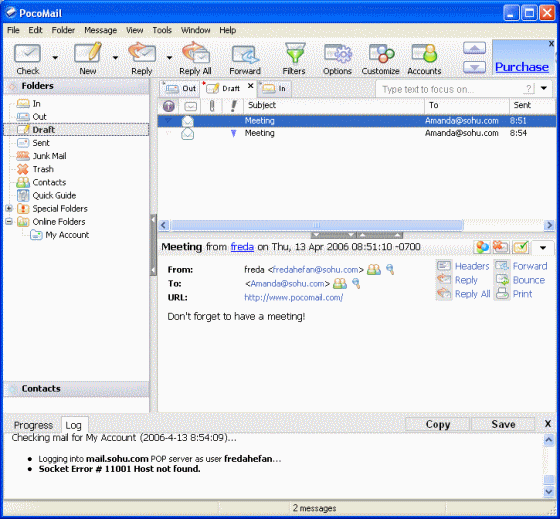Open the focus search box dropdown arrow
560x519 pixels.
[544, 88]
